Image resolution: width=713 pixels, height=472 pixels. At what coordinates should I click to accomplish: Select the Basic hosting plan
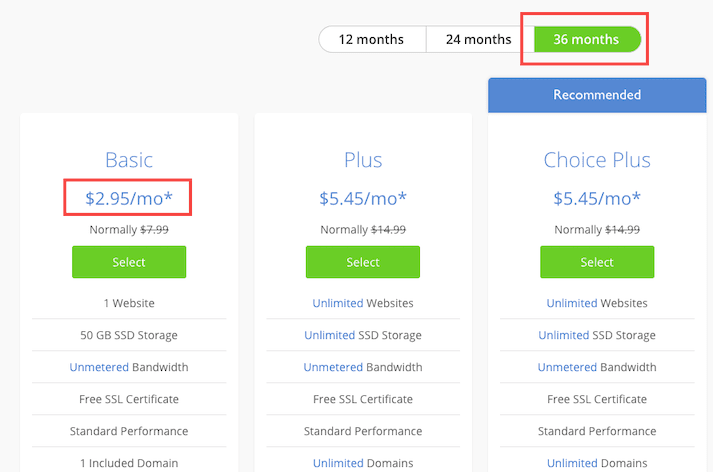[x=129, y=262]
